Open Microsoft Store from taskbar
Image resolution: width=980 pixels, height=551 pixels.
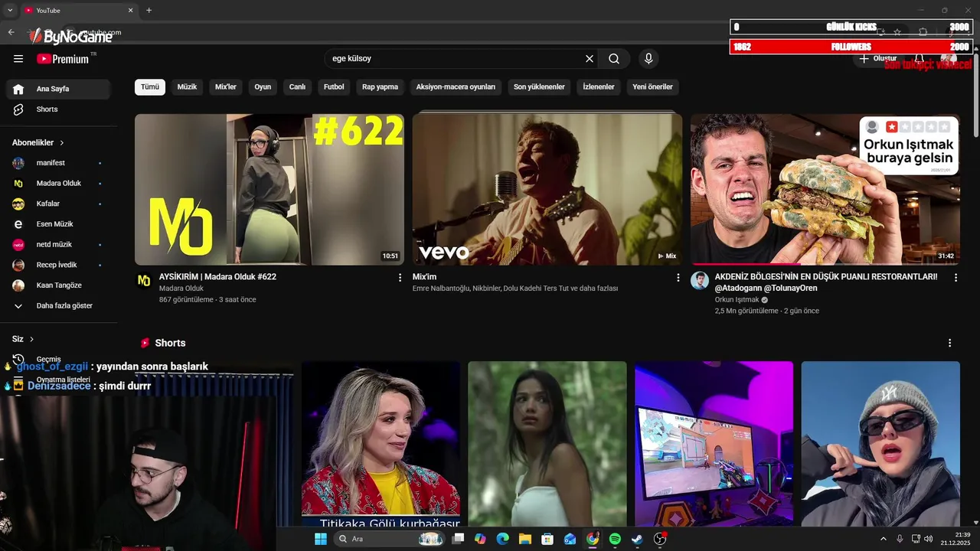[547, 539]
